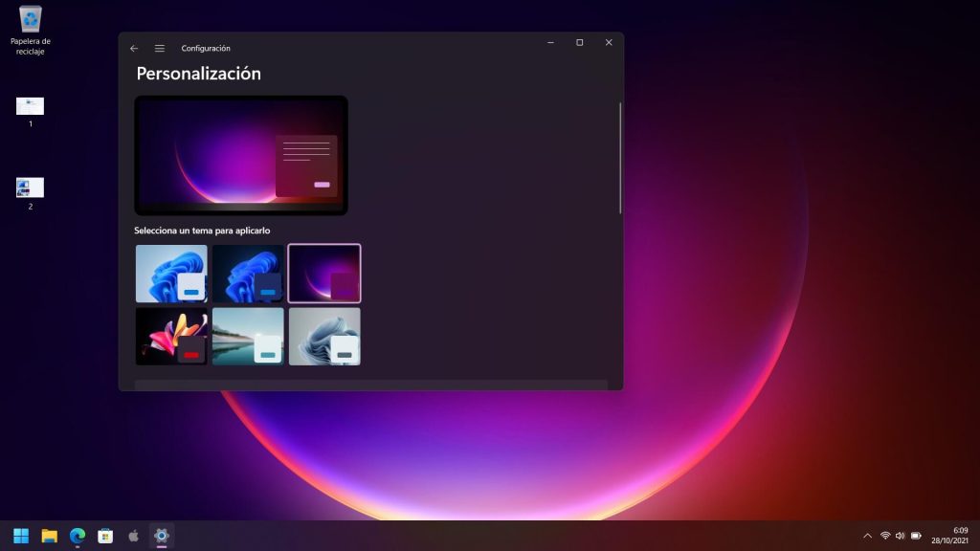
Task: Open the Settings hamburger navigation menu
Action: click(160, 48)
